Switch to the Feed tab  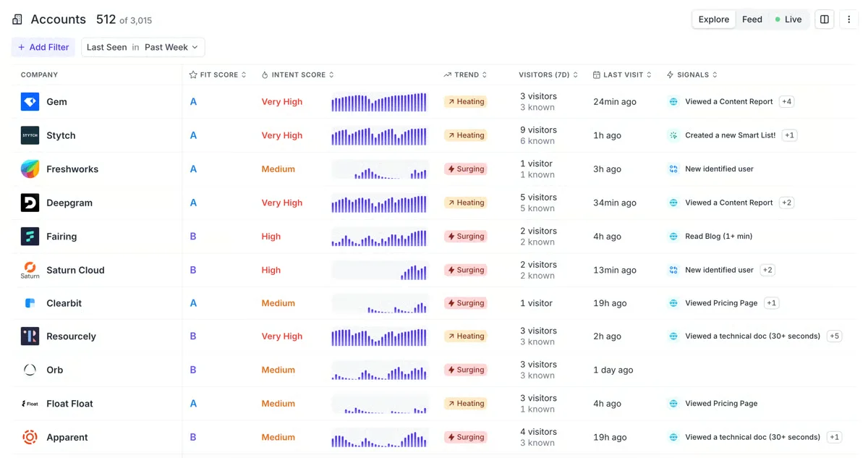point(752,20)
